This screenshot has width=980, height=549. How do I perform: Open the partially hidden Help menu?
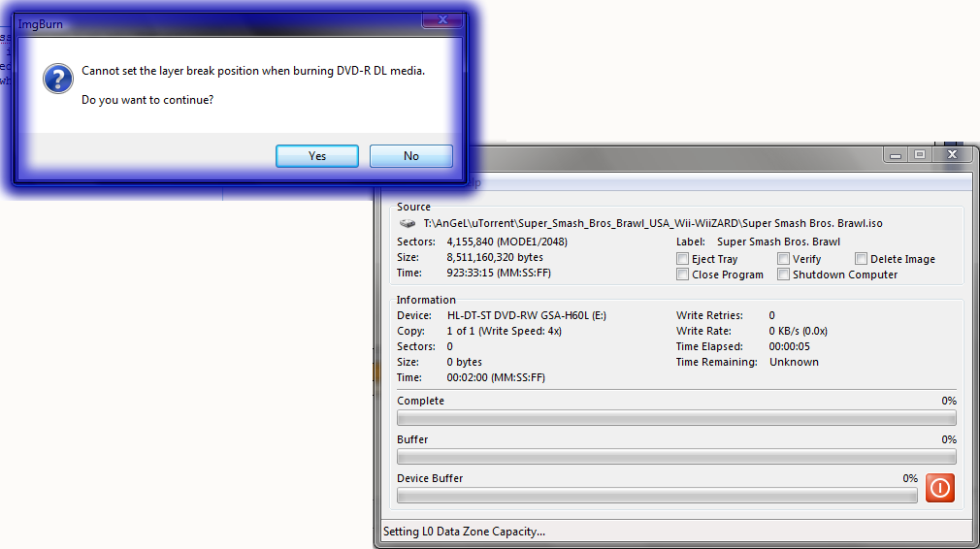click(474, 182)
